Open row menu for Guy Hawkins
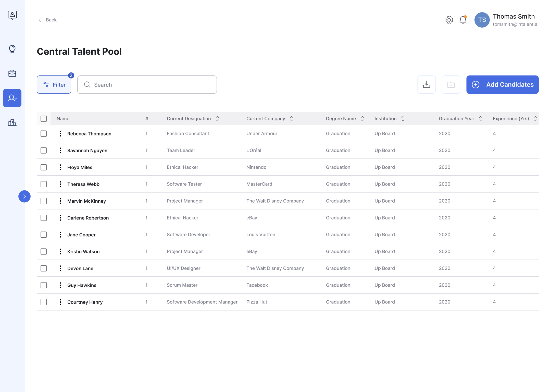The height and width of the screenshot is (392, 551). (60, 285)
